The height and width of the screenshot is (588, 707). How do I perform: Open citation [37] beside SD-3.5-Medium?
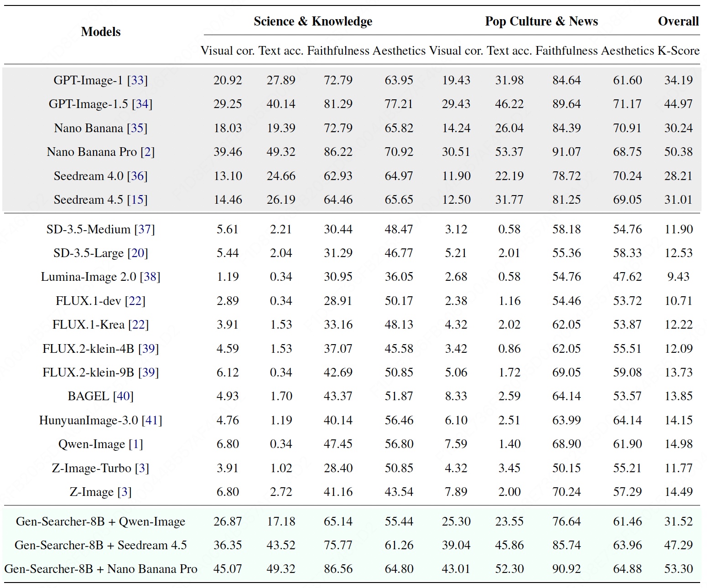[x=145, y=229]
